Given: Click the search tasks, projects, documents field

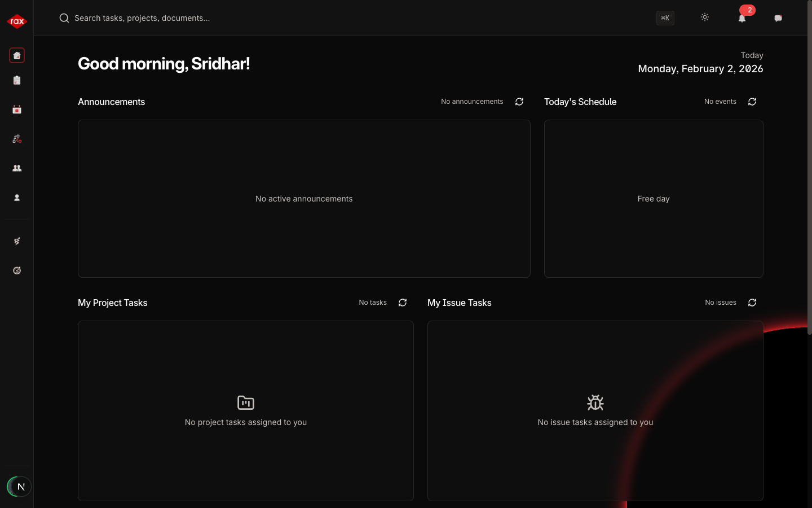Looking at the screenshot, I should pyautogui.click(x=226, y=18).
